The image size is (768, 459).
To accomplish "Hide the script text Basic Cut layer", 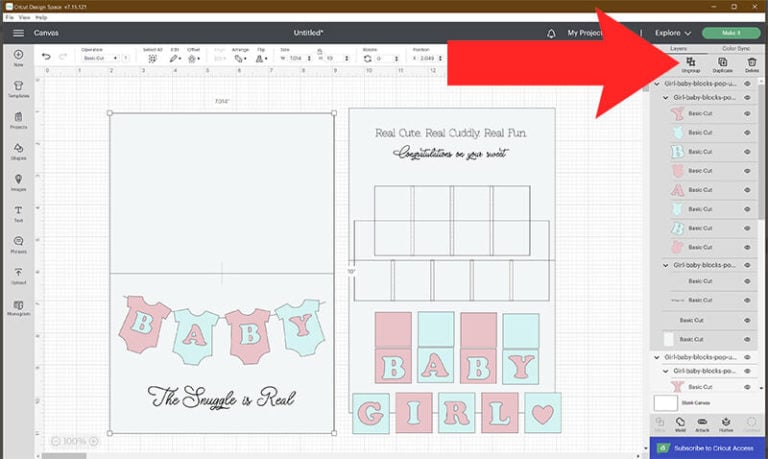I will pos(747,300).
